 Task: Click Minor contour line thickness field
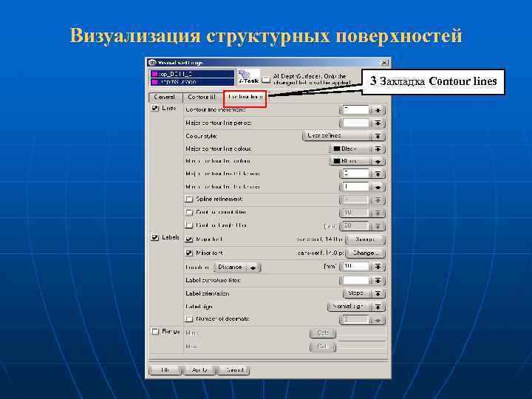pos(355,187)
